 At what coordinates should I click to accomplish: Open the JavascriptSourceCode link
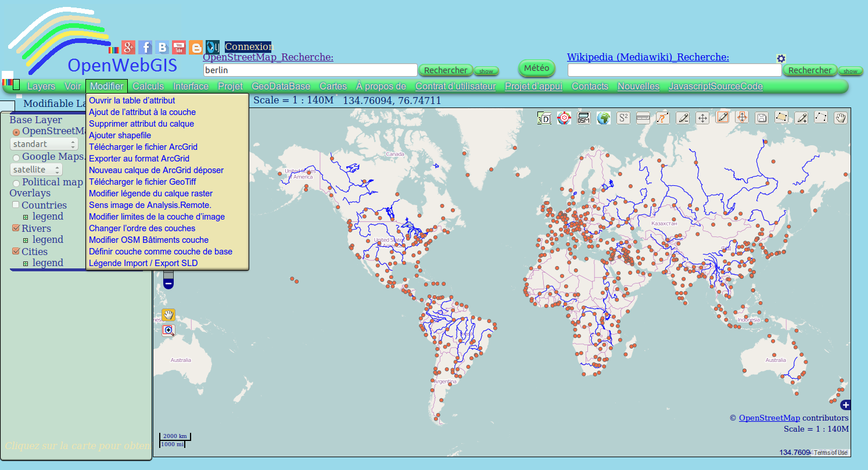coord(715,87)
